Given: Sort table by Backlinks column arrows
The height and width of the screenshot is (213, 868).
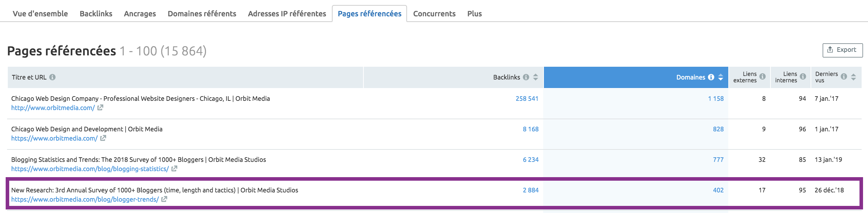Looking at the screenshot, I should [535, 77].
